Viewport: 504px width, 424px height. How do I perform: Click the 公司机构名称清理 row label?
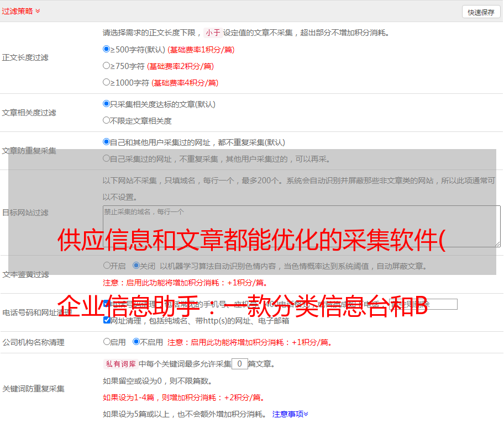pyautogui.click(x=33, y=342)
